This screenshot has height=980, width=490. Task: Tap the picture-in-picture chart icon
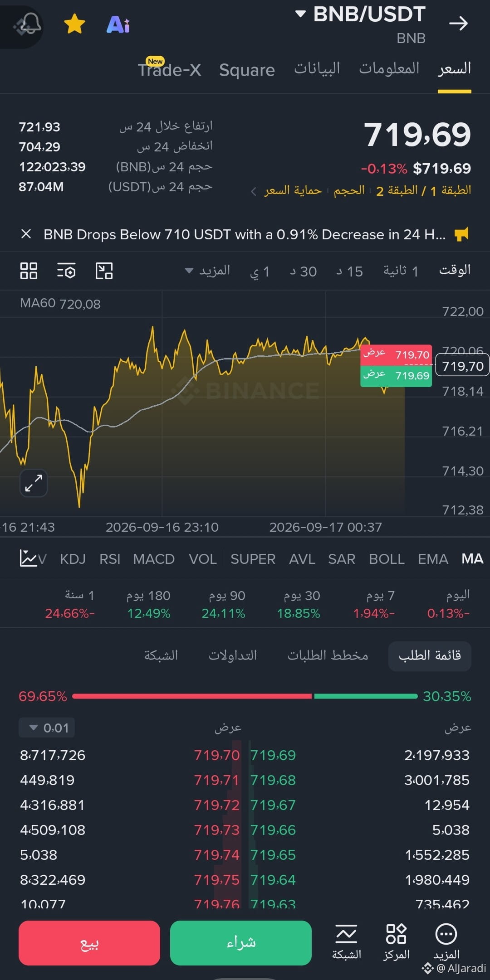click(x=104, y=271)
